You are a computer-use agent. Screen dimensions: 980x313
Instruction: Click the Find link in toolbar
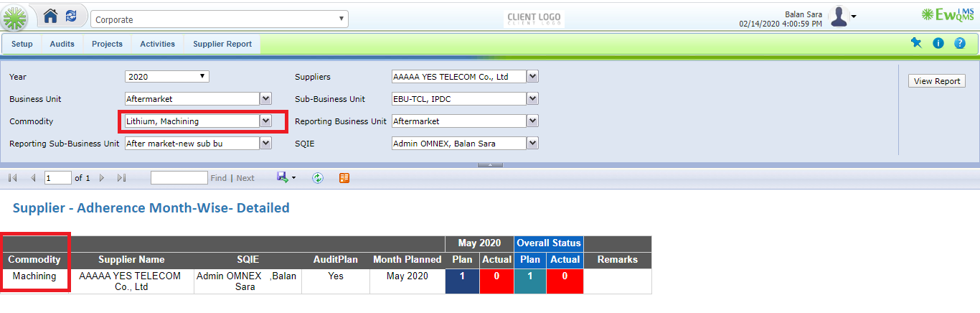219,178
